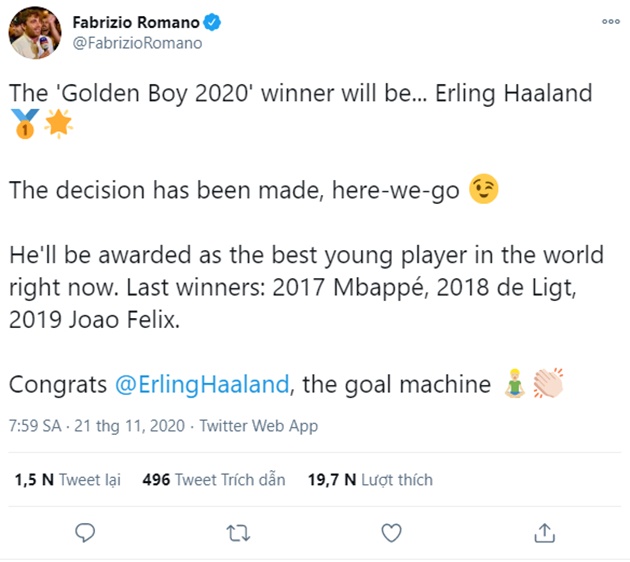Click the reply speech bubble icon
The width and height of the screenshot is (630, 562).
point(87,532)
